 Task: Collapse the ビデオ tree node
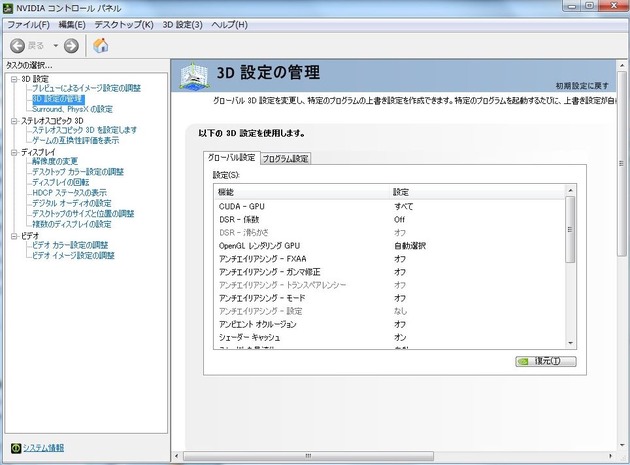[x=14, y=236]
